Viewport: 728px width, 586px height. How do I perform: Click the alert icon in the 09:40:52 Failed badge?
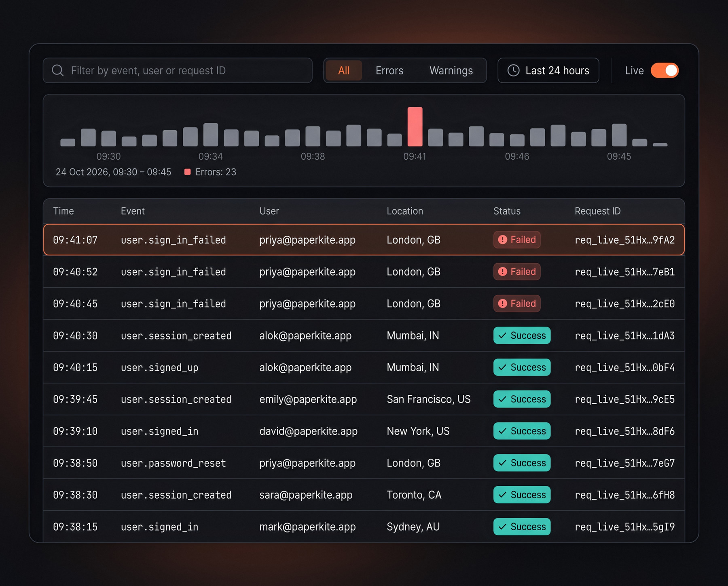pyautogui.click(x=502, y=272)
